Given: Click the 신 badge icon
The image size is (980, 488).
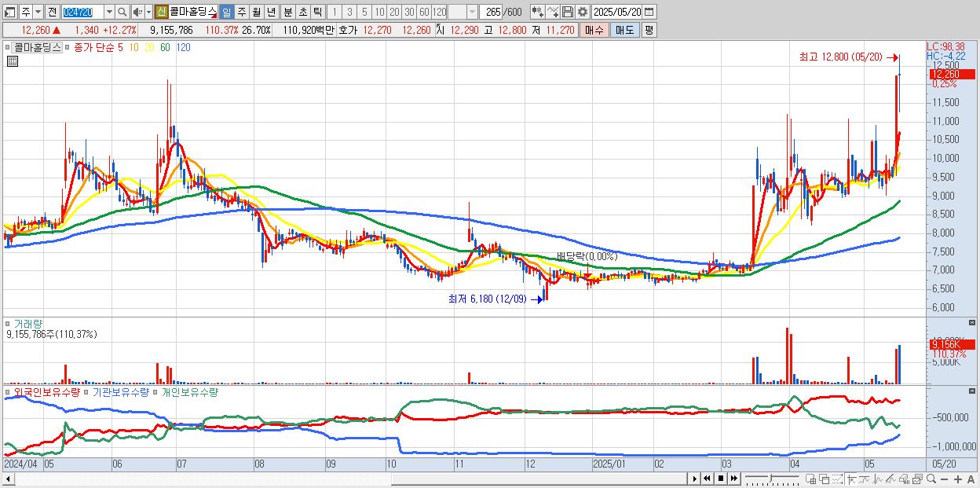Looking at the screenshot, I should coord(161,12).
